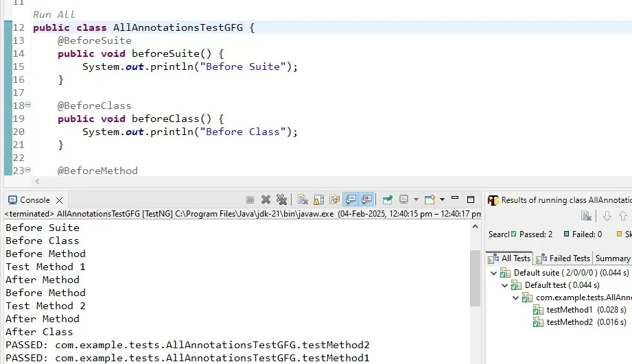632x364 pixels.
Task: Click Remove Launch (single X) in Console toolbar
Action: (x=266, y=199)
